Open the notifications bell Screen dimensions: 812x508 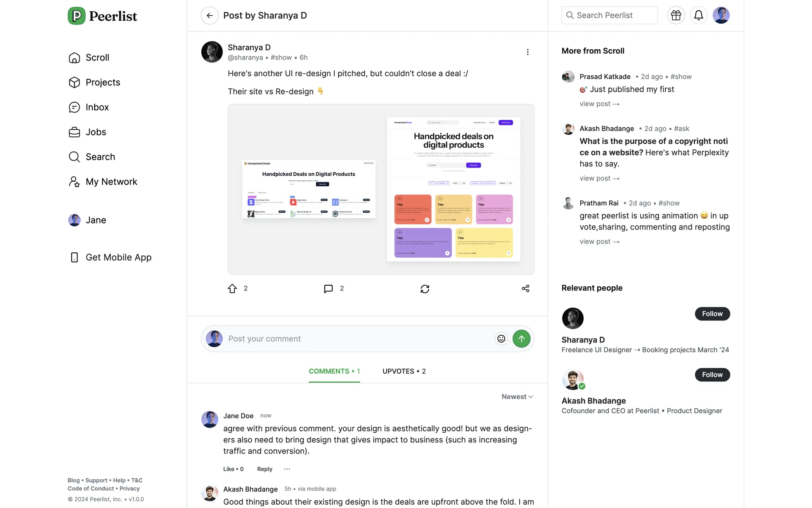[698, 16]
